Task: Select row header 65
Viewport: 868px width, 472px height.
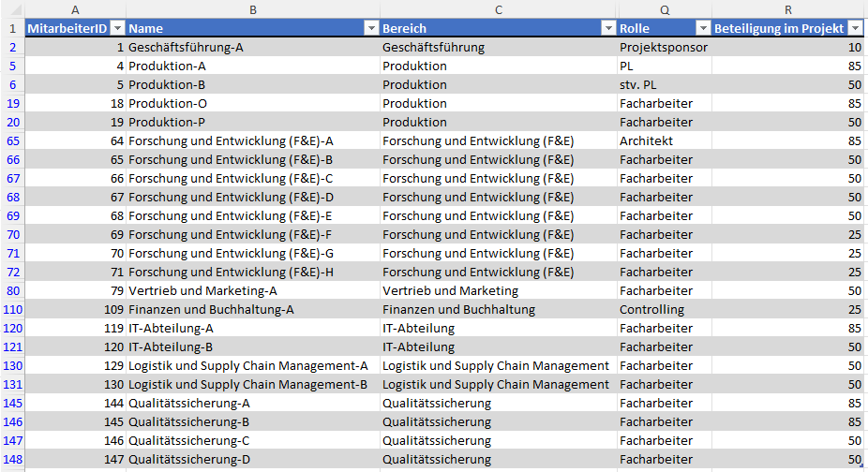Action: 12,140
